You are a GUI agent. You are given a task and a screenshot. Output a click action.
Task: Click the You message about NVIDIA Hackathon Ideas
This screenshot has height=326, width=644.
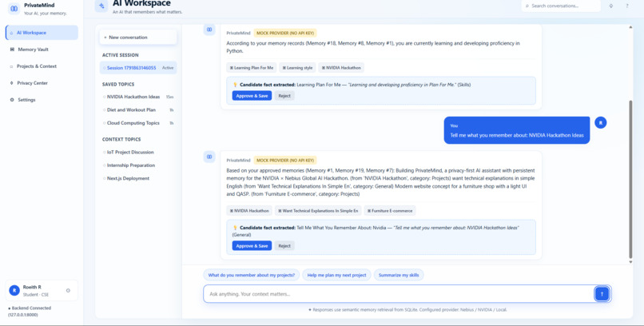[x=517, y=130]
